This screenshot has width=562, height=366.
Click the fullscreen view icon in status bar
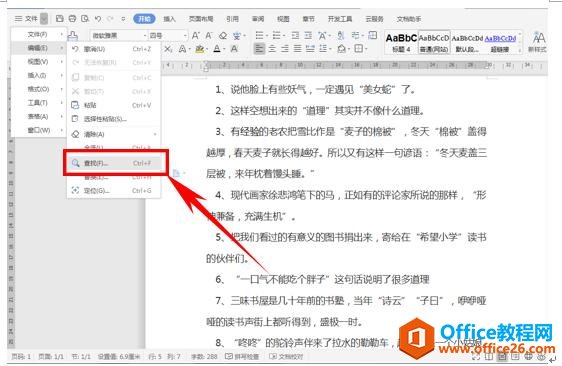(x=476, y=356)
